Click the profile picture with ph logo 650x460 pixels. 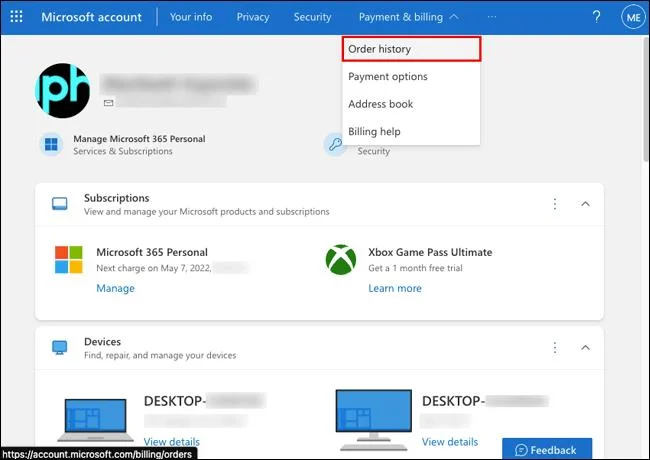coord(63,90)
